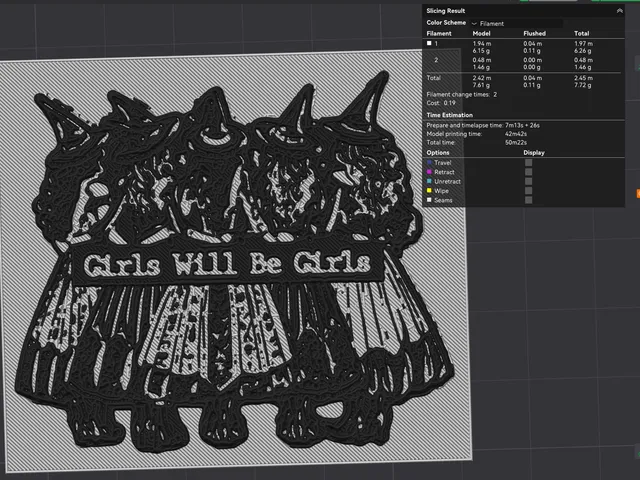Click the '2.42 m' total model length
This screenshot has width=640, height=480.
tap(482, 78)
